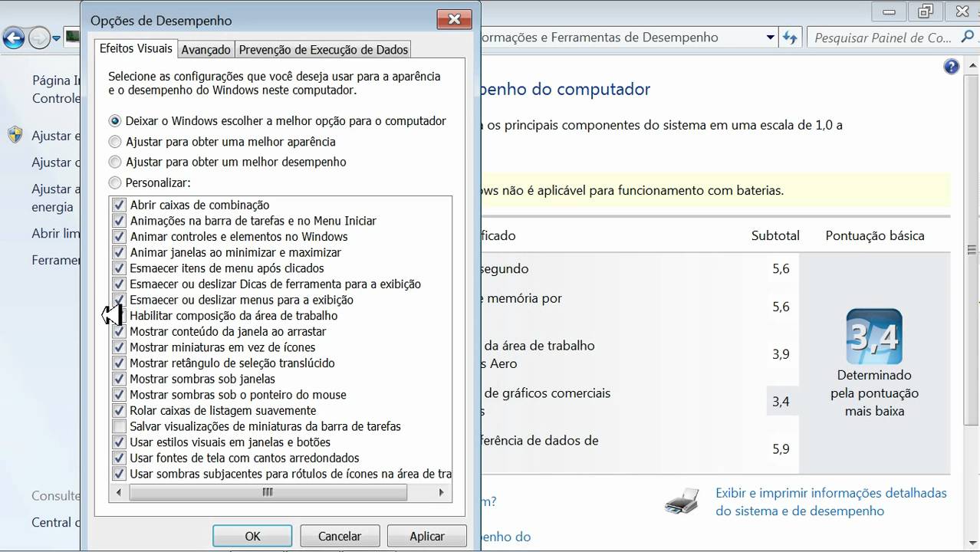Click the Subtotal column header
Screen dimensions: 980x552
(775, 236)
